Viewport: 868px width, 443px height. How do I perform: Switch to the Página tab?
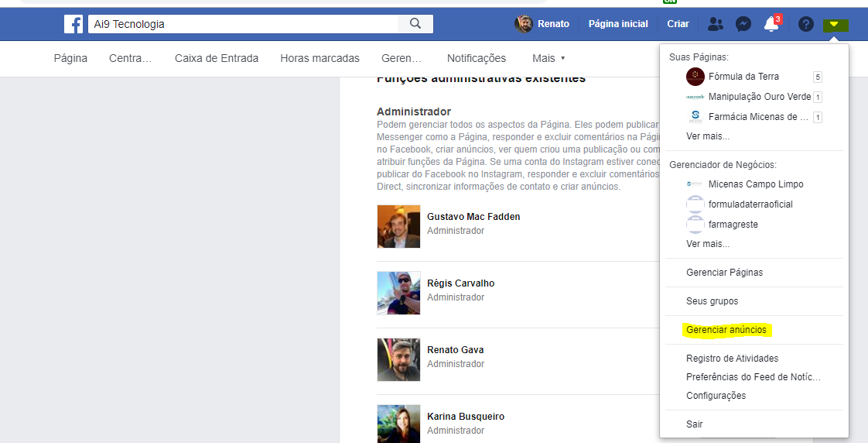click(70, 58)
